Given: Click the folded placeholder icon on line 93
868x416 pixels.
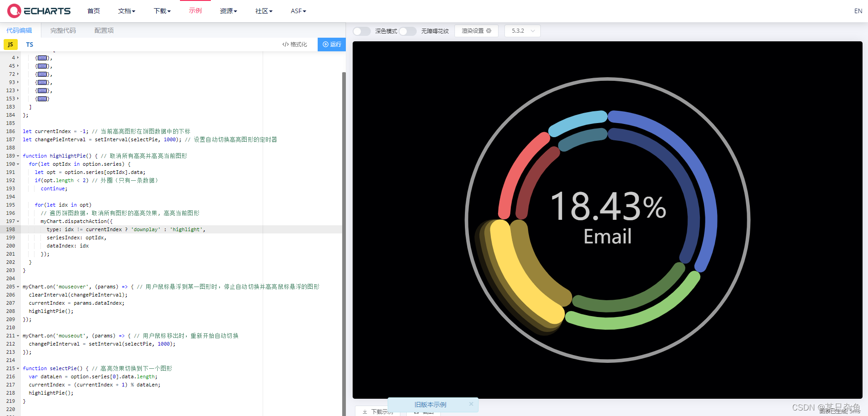Looking at the screenshot, I should [x=43, y=82].
